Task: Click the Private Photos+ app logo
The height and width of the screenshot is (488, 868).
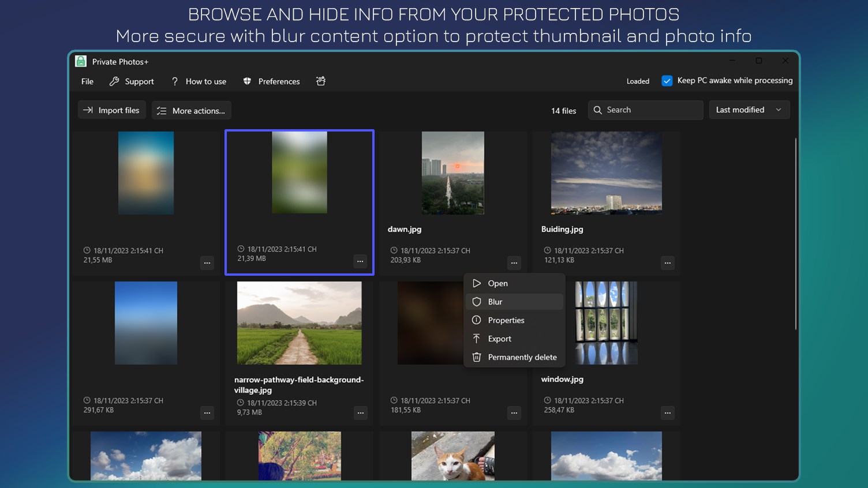Action: [81, 61]
